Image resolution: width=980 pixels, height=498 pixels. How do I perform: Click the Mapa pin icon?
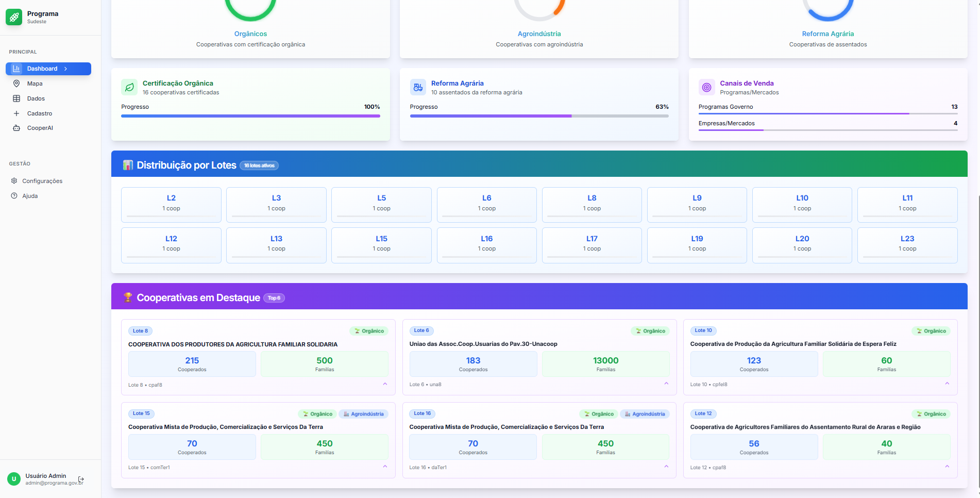point(16,84)
